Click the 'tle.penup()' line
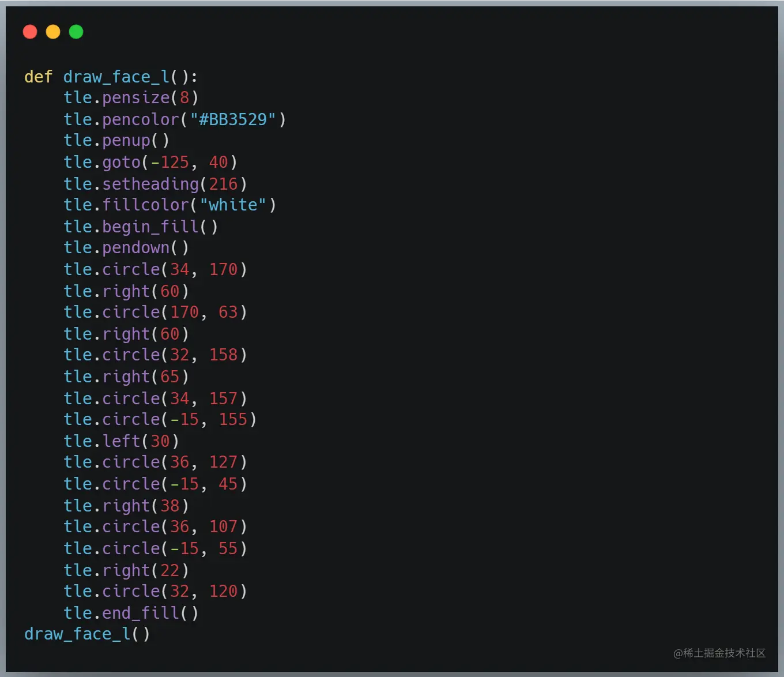Screen dimensions: 784x677 (x=116, y=141)
